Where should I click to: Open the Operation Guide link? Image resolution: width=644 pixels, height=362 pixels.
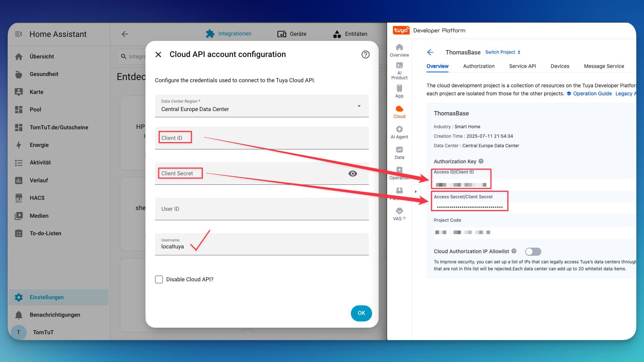coord(592,94)
